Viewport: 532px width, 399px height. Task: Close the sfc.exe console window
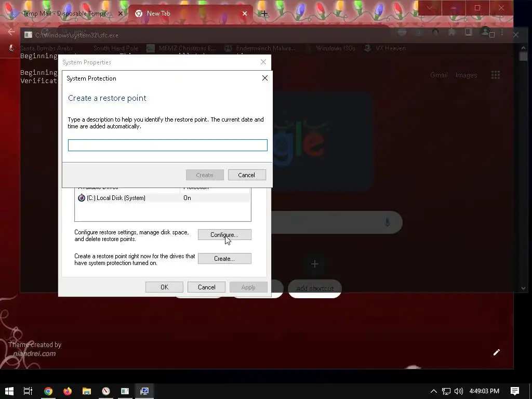point(516,35)
